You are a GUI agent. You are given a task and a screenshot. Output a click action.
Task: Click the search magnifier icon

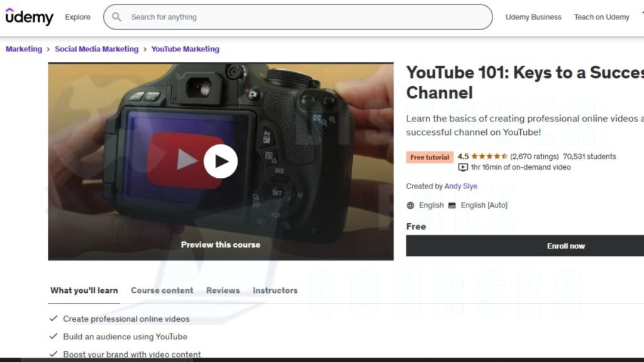(x=116, y=17)
